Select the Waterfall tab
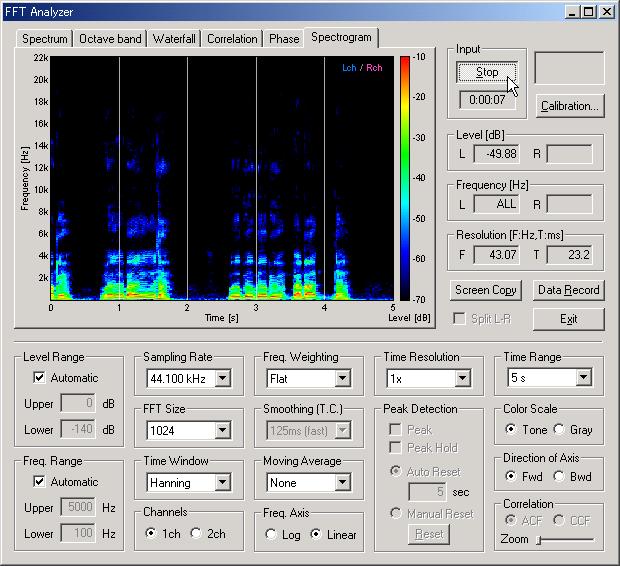The height and width of the screenshot is (566, 620). point(174,39)
